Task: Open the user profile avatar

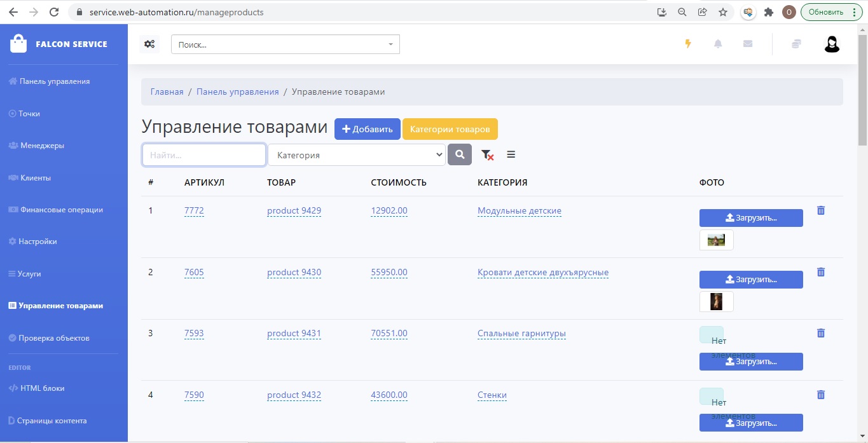Action: coord(832,44)
